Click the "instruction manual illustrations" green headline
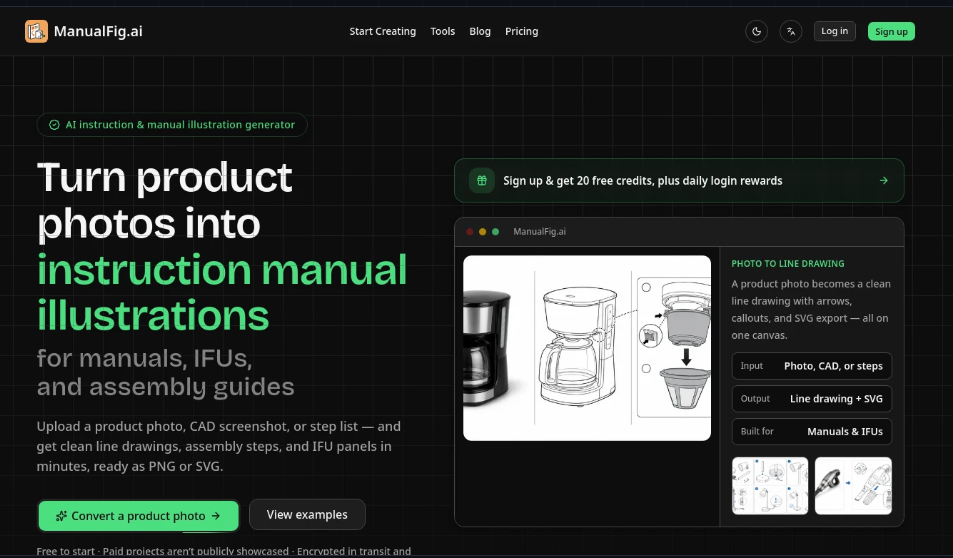 coord(222,292)
